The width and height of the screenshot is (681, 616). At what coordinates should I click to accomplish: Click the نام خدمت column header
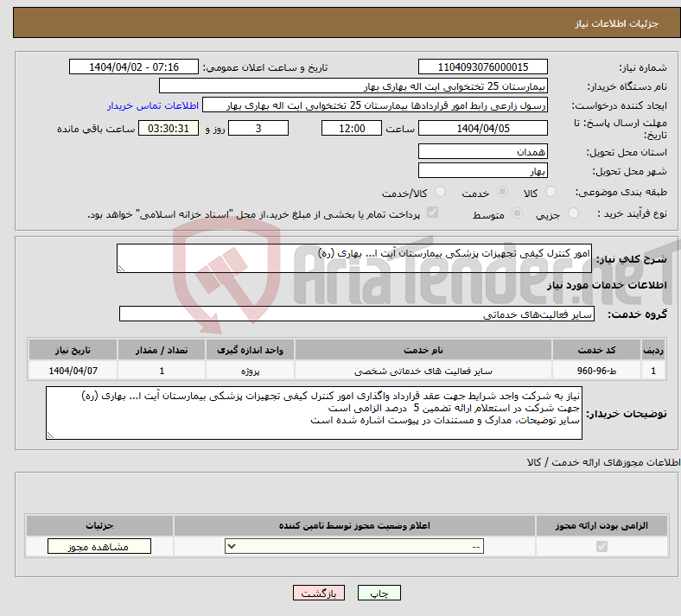(423, 350)
